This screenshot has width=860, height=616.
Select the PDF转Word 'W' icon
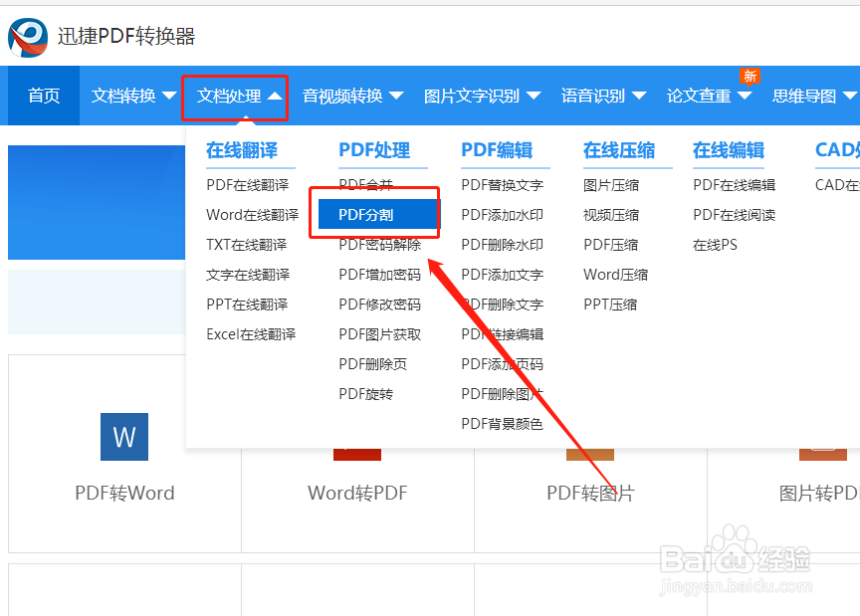tap(123, 437)
